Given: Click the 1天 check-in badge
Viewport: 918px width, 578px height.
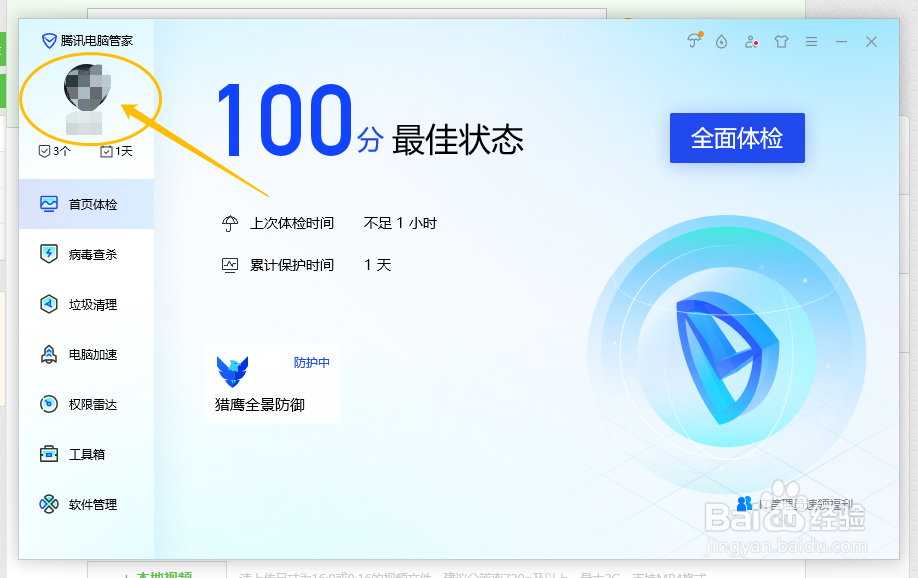Looking at the screenshot, I should point(117,151).
